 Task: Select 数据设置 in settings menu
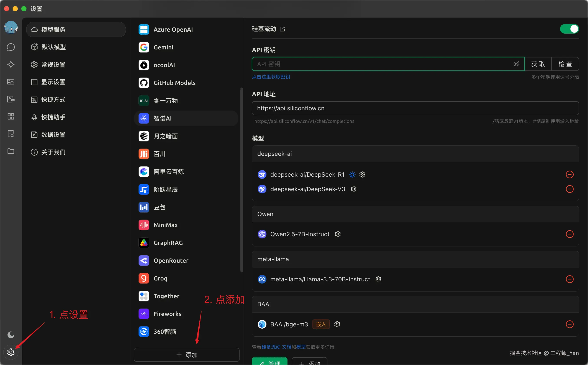point(53,135)
